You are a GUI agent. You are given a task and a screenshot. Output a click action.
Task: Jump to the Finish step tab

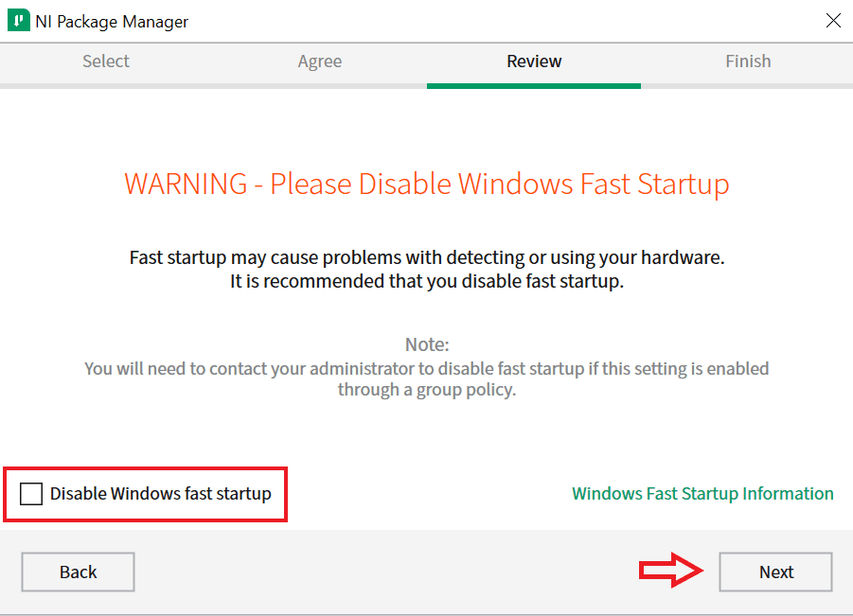pyautogui.click(x=748, y=62)
